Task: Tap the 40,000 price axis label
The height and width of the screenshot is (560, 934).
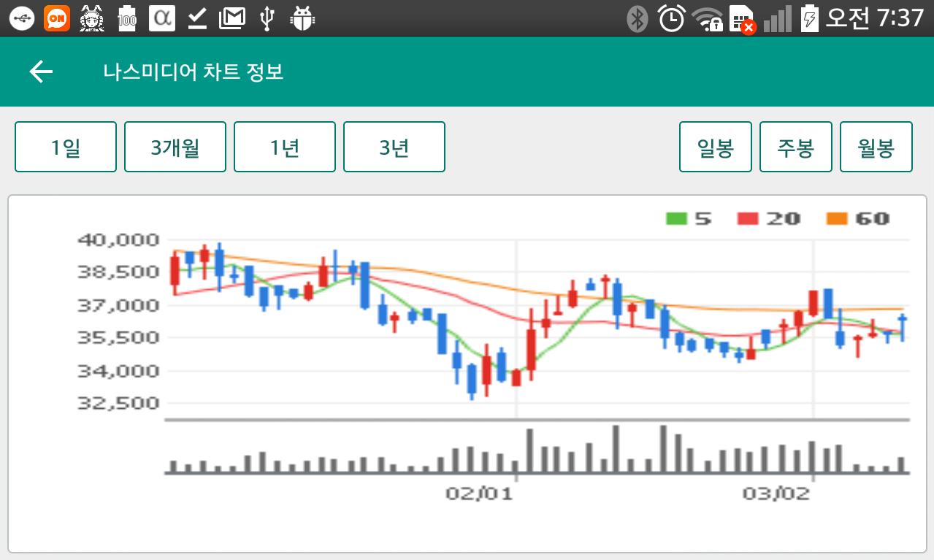Action: [x=118, y=239]
